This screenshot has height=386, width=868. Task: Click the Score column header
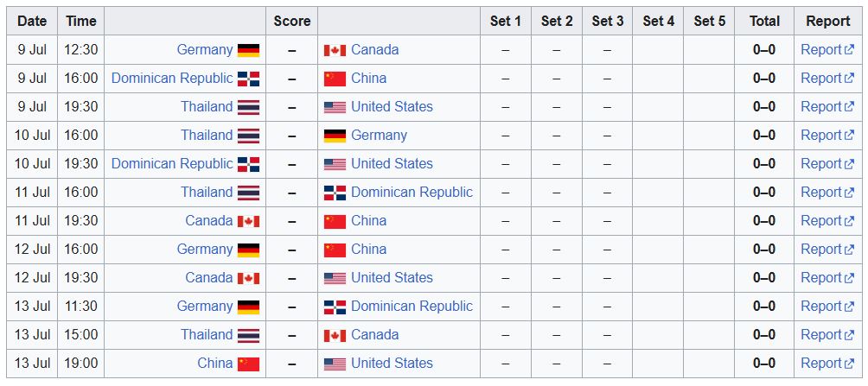291,21
